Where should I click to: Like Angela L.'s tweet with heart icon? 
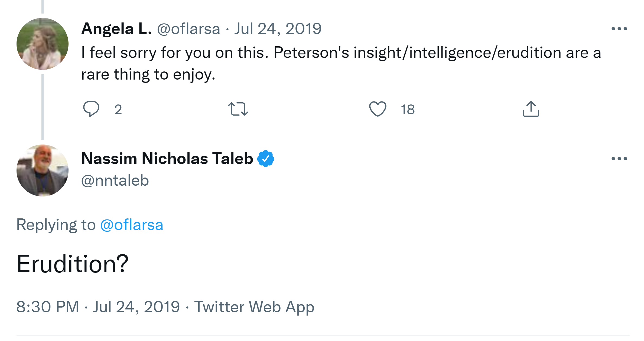[378, 109]
